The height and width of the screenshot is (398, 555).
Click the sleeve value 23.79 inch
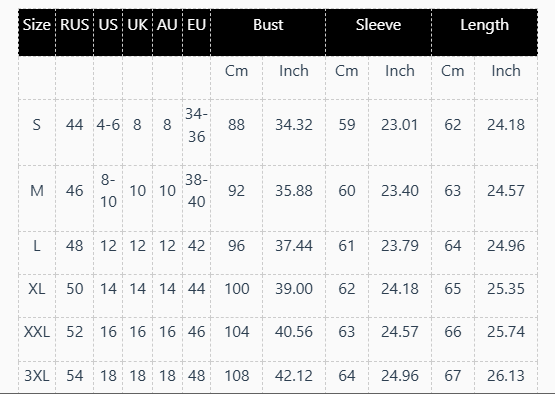point(400,246)
